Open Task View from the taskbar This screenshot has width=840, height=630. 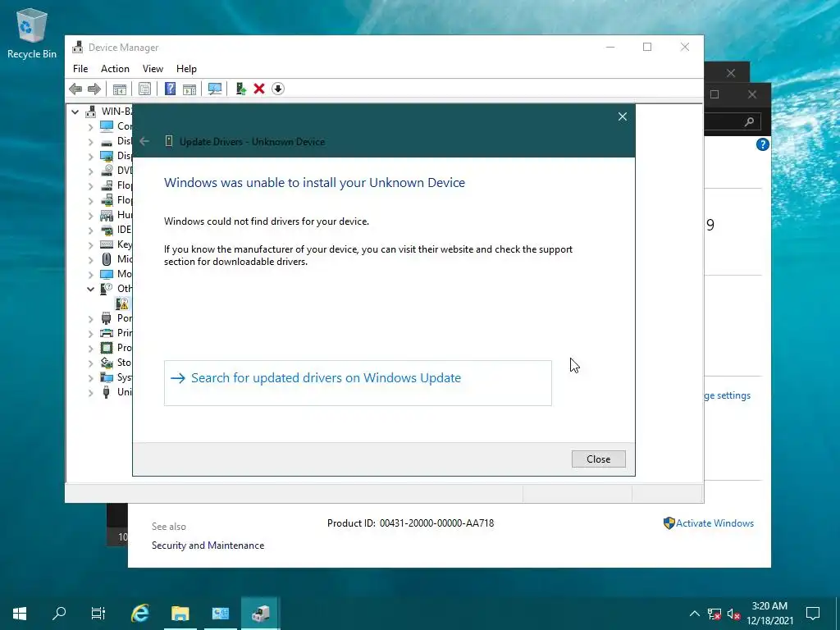pos(98,614)
